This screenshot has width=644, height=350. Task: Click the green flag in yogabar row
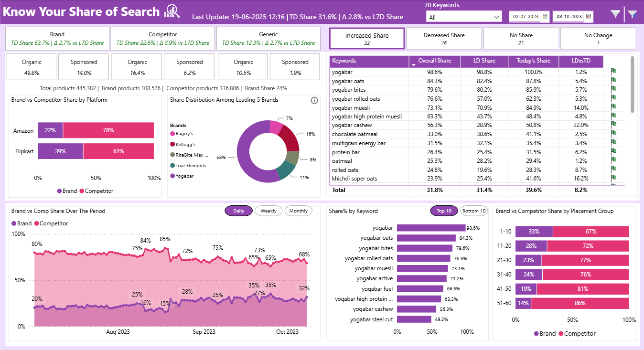tap(614, 72)
